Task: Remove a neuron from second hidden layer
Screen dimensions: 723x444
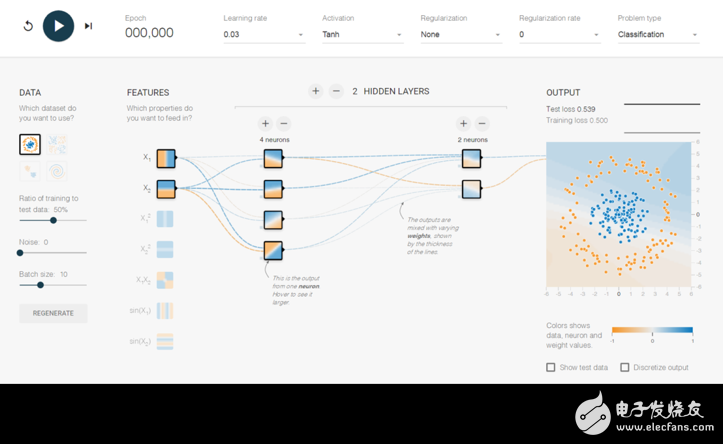Action: (x=482, y=124)
